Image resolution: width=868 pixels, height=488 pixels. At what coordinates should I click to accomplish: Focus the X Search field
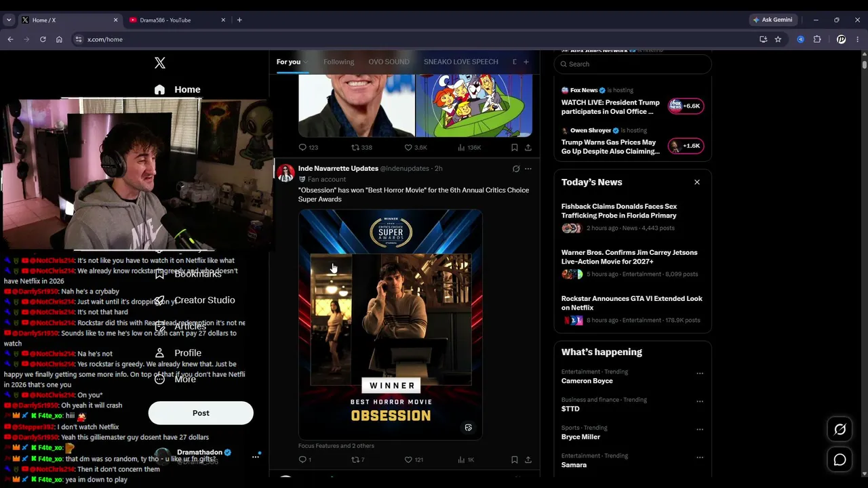pyautogui.click(x=633, y=64)
